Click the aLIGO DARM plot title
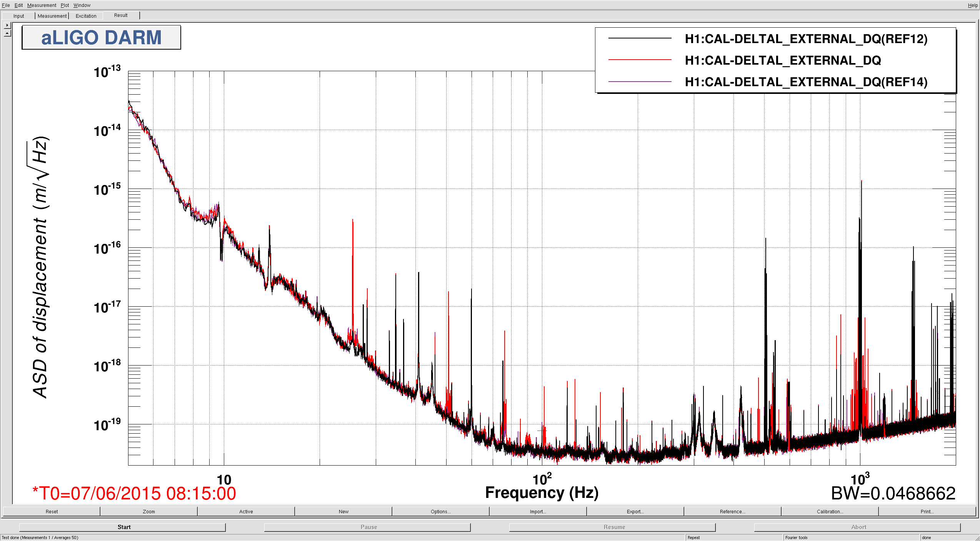 point(101,37)
